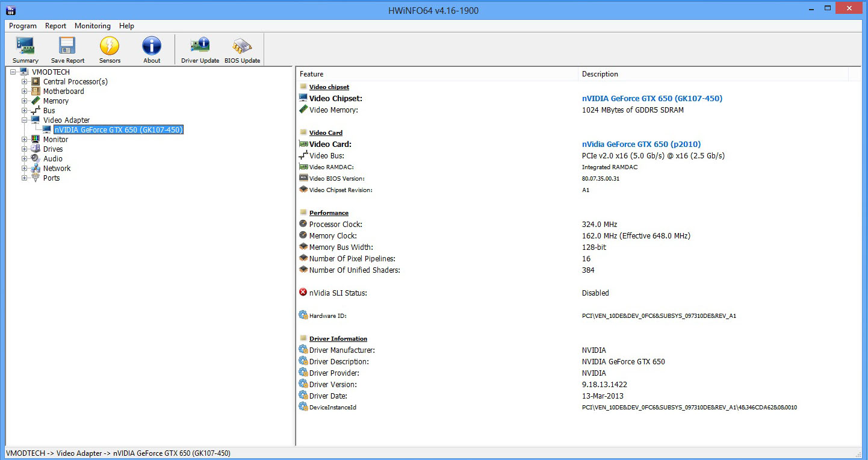Click the Memory module tree icon
The image size is (868, 460).
(36, 101)
